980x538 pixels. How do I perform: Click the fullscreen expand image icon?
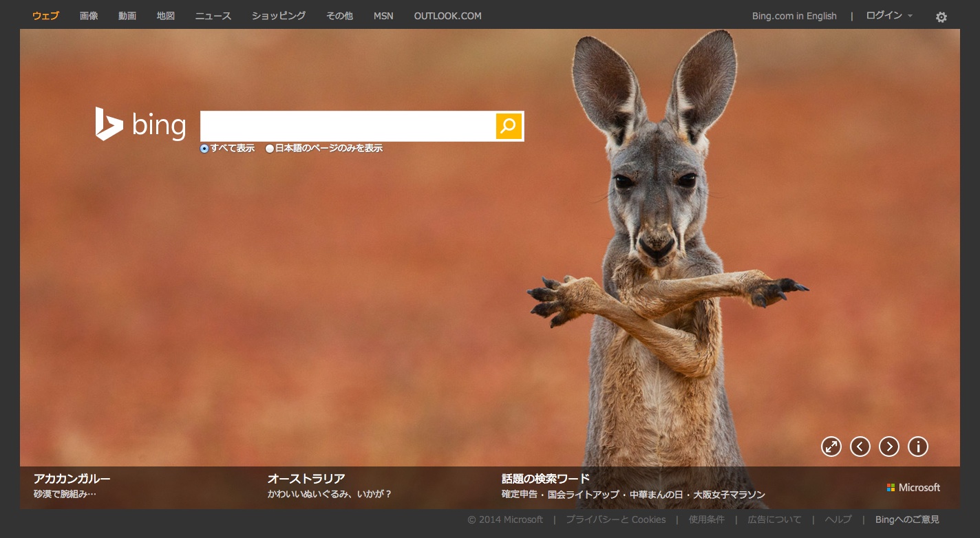[x=831, y=446]
